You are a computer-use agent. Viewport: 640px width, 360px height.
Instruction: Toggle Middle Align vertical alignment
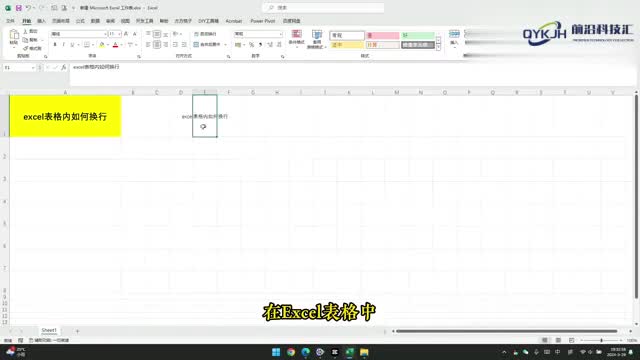click(x=157, y=34)
